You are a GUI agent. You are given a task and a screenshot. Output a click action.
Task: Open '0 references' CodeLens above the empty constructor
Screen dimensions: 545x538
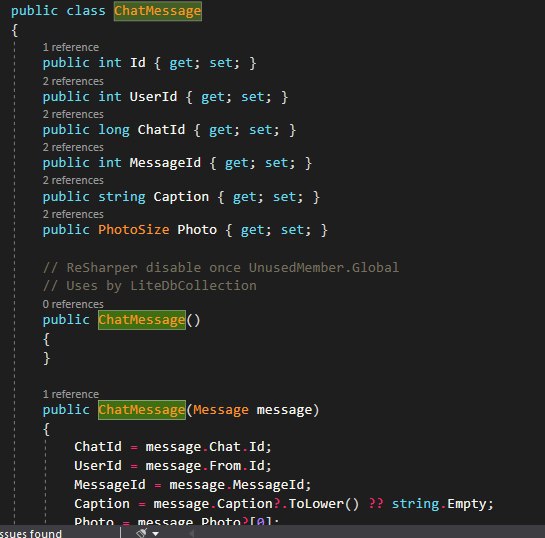click(73, 304)
